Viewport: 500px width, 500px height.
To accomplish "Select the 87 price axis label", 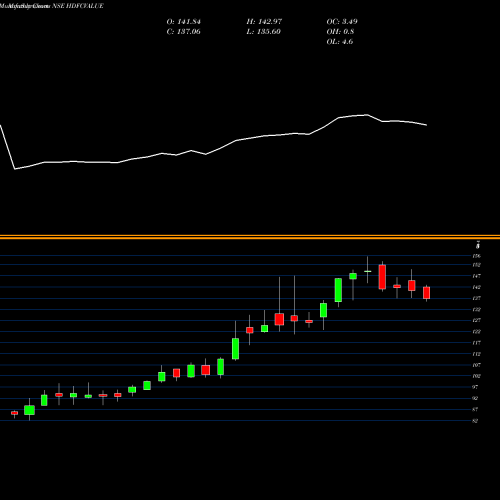I will tap(475, 409).
